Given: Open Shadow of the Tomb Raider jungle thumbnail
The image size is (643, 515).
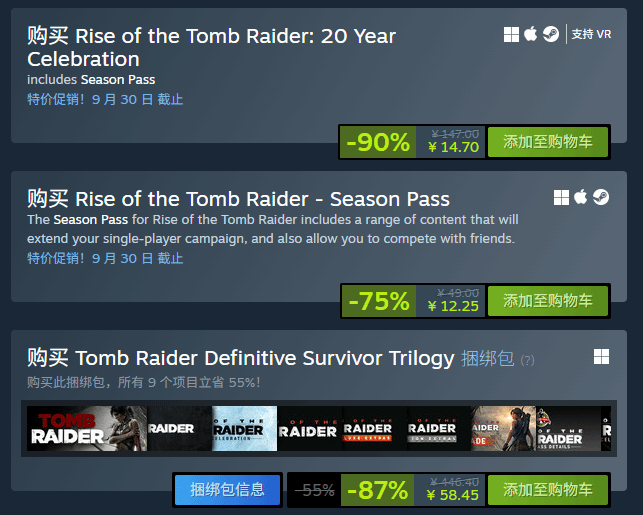Looking at the screenshot, I should (x=504, y=429).
